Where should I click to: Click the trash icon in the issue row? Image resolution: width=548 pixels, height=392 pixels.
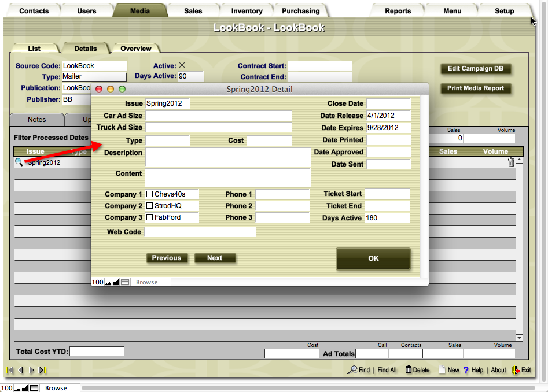(511, 162)
